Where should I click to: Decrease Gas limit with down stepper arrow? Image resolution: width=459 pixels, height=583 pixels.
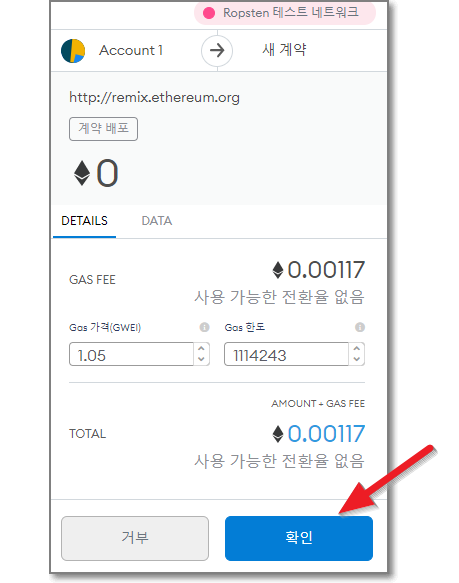[x=357, y=359]
